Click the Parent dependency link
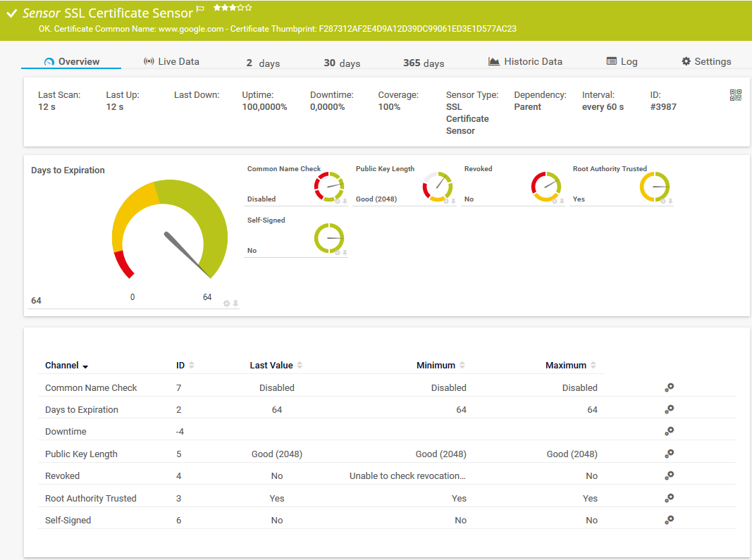Viewport: 752px width, 560px height. pyautogui.click(x=527, y=107)
